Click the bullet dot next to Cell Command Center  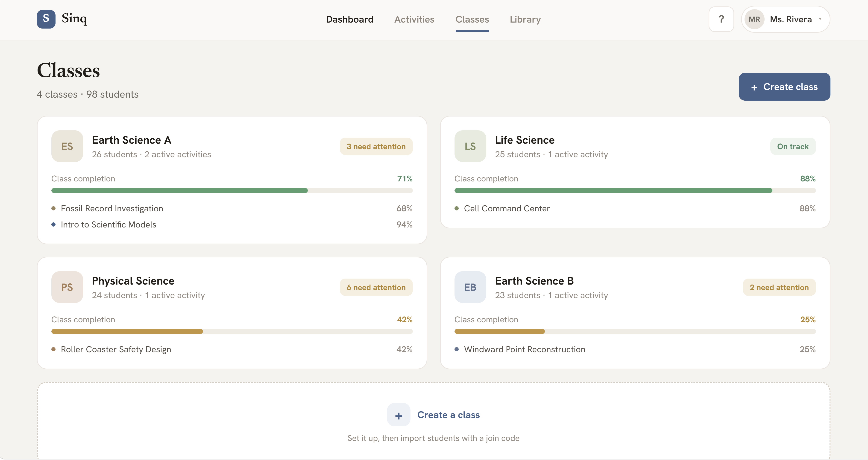click(457, 208)
